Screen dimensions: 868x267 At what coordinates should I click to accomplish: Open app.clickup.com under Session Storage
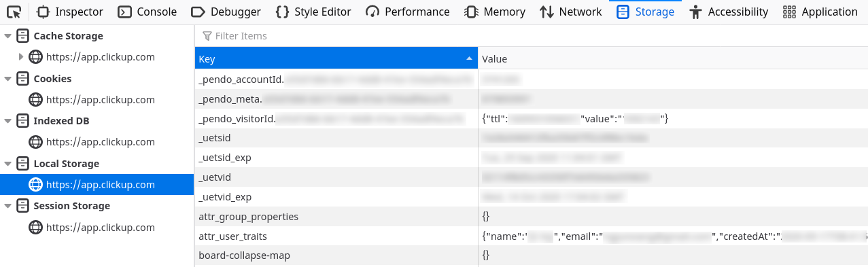pyautogui.click(x=101, y=227)
